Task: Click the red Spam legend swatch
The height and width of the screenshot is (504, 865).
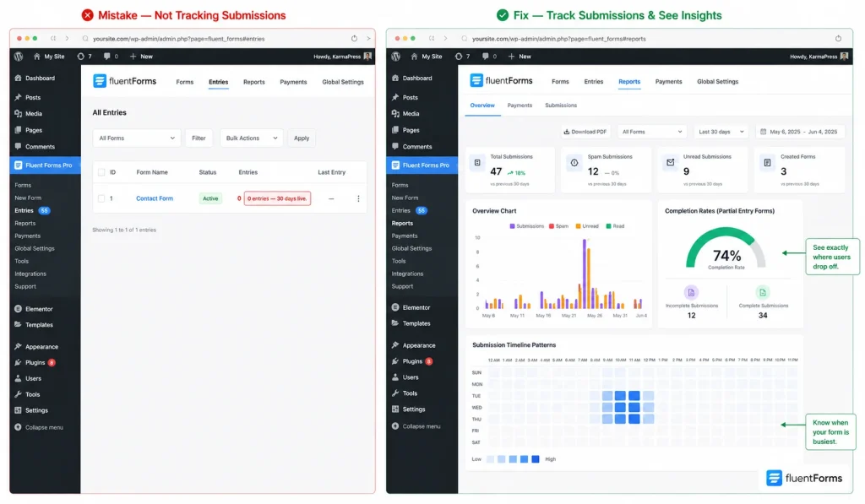Action: pyautogui.click(x=551, y=226)
